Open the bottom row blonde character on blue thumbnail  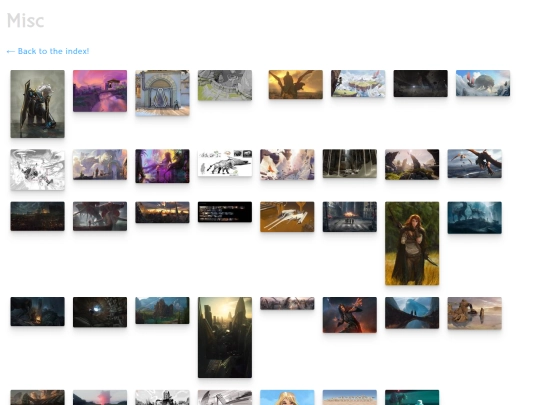point(287,397)
